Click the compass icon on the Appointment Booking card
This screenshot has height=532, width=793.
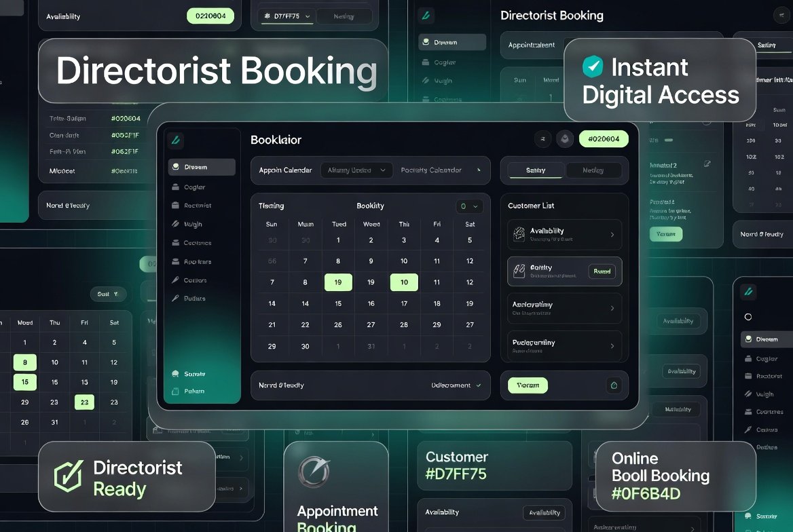tap(314, 472)
